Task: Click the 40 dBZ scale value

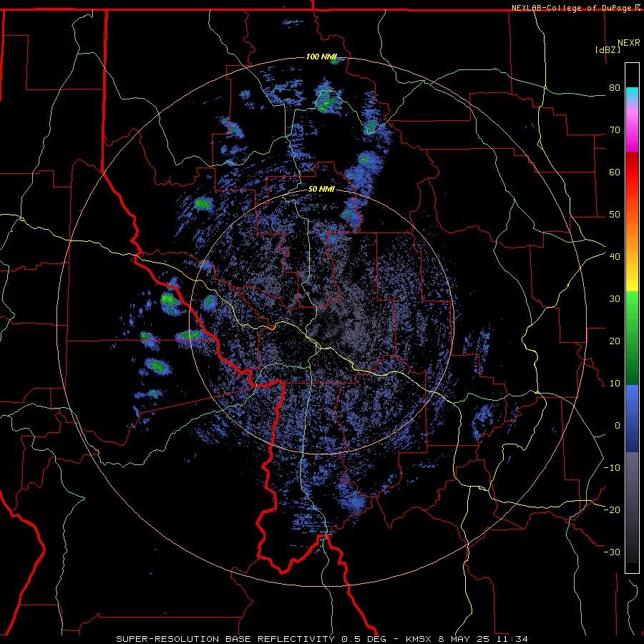Action: point(615,257)
